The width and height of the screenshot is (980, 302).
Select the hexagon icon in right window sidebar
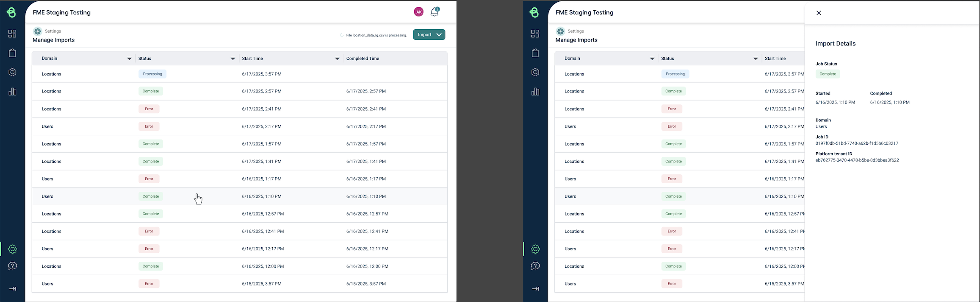(535, 72)
